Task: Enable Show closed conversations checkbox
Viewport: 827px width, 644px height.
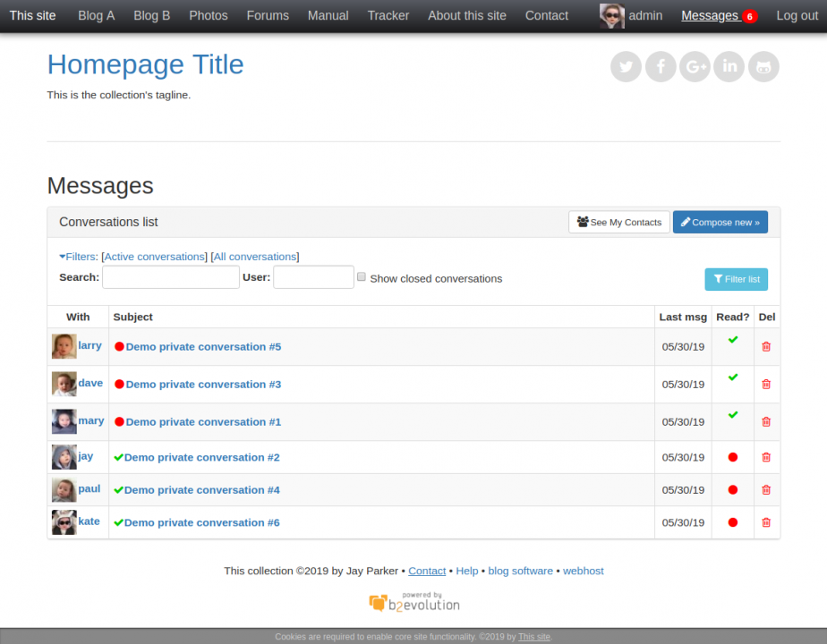Action: pyautogui.click(x=362, y=276)
